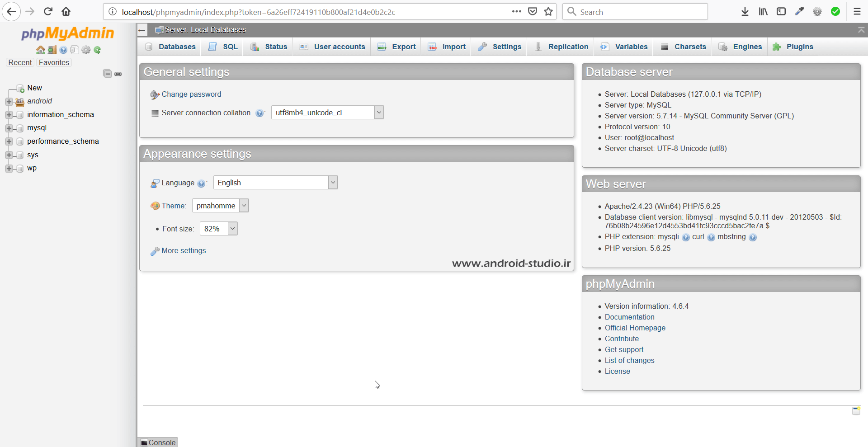
Task: Open help icon next to mbstring extension
Action: tap(753, 237)
